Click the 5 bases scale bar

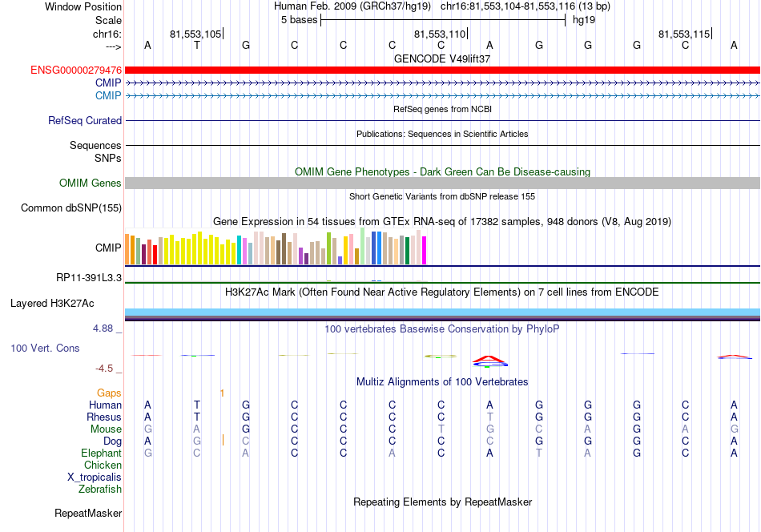[443, 20]
